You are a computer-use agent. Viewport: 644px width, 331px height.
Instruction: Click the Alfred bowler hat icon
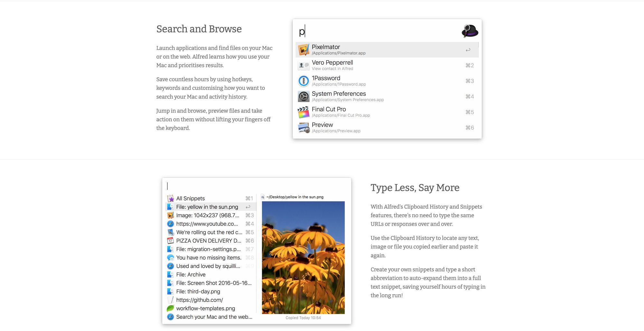tap(470, 31)
